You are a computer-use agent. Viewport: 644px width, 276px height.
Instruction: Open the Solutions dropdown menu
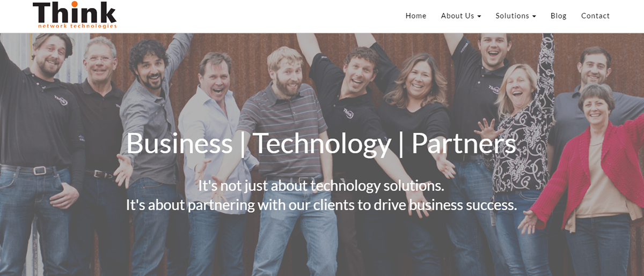click(516, 16)
